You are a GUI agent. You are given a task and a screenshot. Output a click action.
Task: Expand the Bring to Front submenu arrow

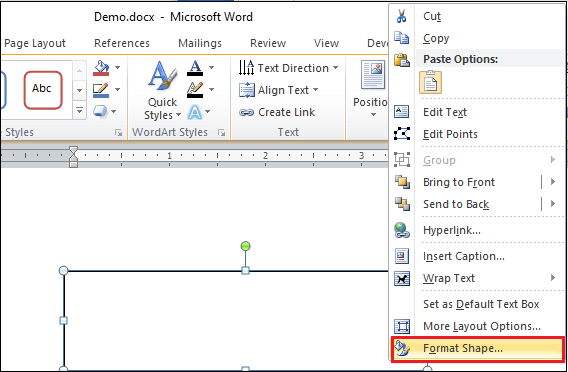coord(553,182)
